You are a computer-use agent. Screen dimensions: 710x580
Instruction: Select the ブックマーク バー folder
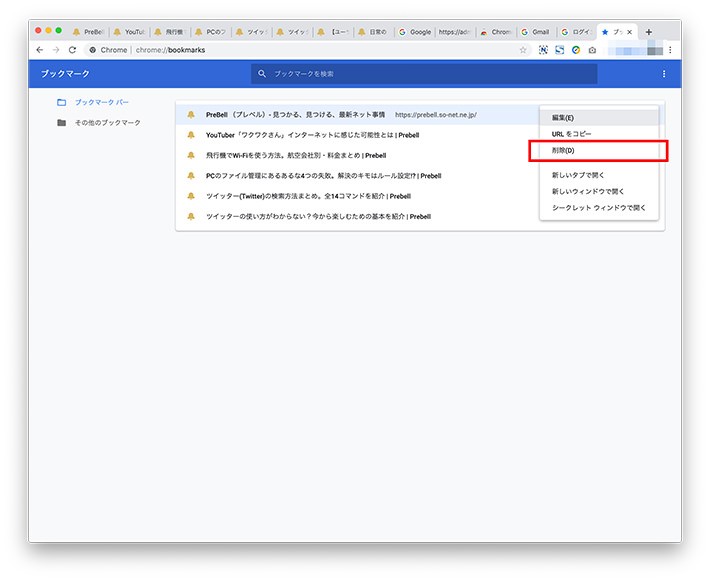(101, 102)
